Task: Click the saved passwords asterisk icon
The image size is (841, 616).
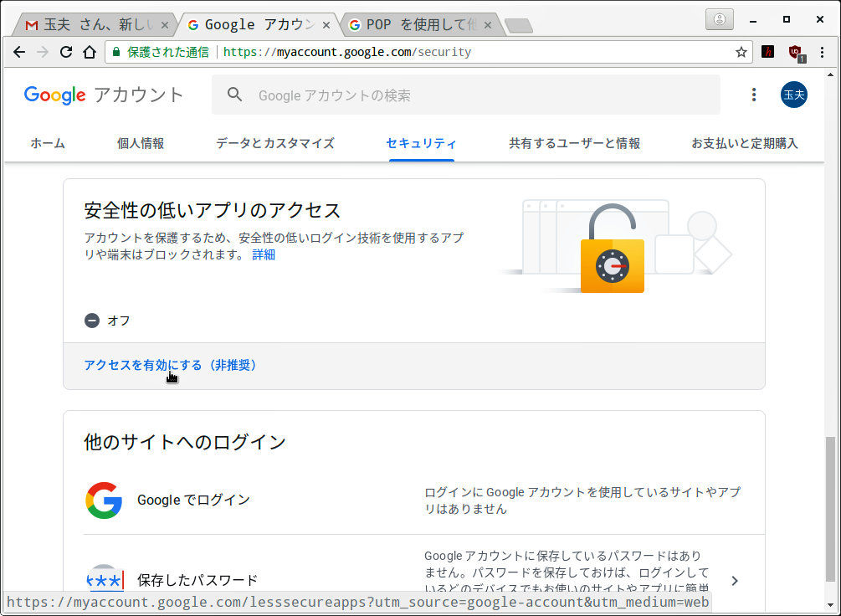Action: point(105,580)
